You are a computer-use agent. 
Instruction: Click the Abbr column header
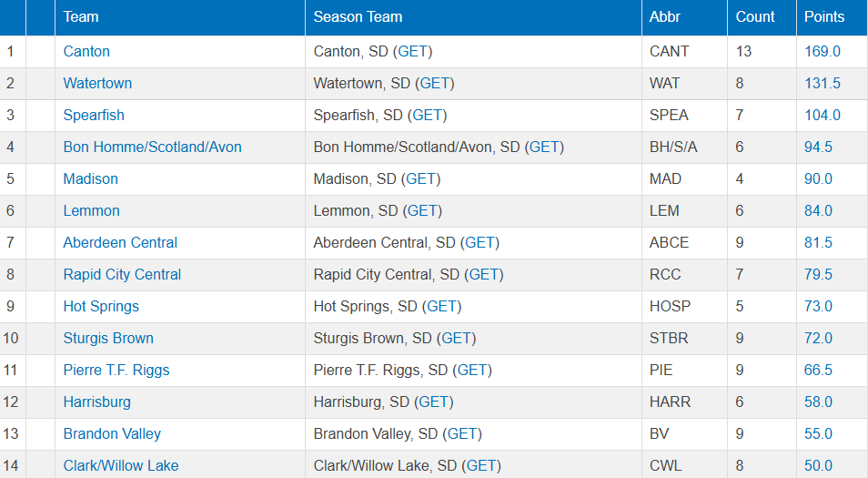pyautogui.click(x=665, y=17)
